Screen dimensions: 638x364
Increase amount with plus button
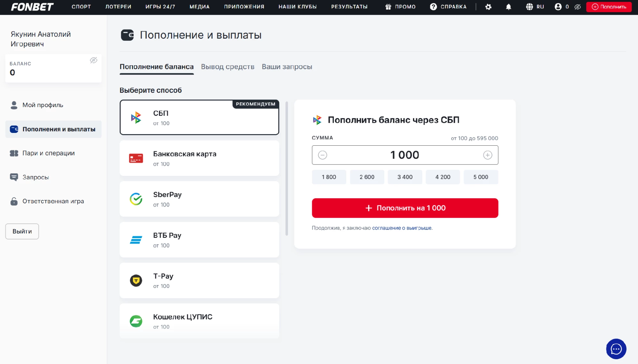487,155
